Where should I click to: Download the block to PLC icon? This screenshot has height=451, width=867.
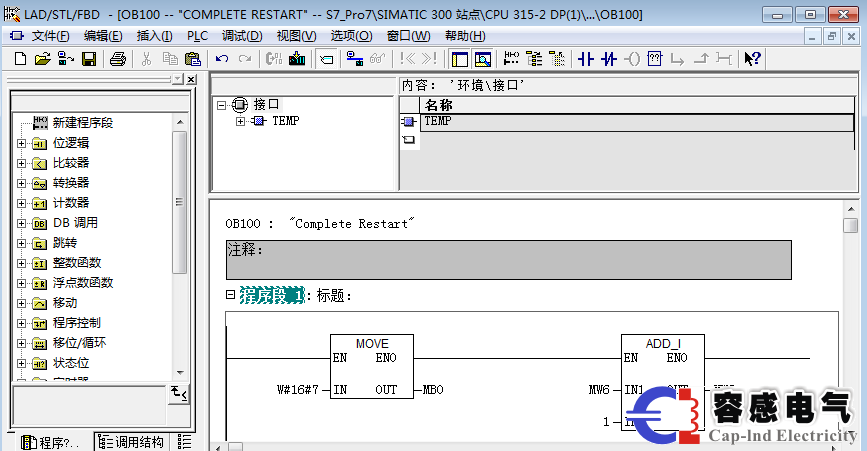(x=297, y=59)
